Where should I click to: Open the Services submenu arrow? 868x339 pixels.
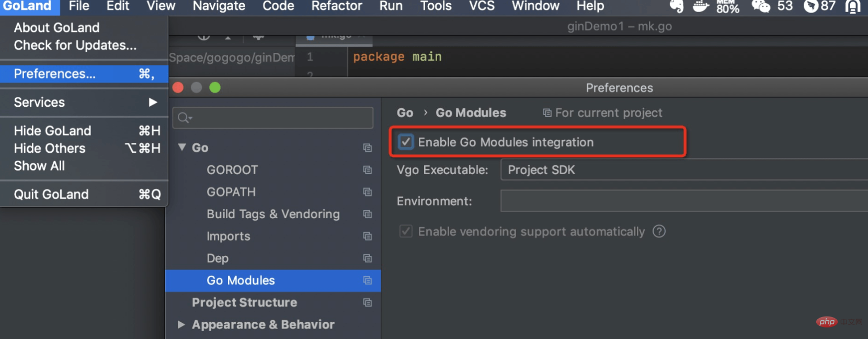153,102
